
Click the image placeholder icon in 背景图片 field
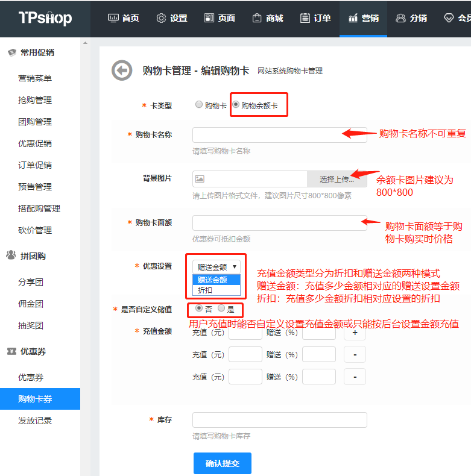200,179
